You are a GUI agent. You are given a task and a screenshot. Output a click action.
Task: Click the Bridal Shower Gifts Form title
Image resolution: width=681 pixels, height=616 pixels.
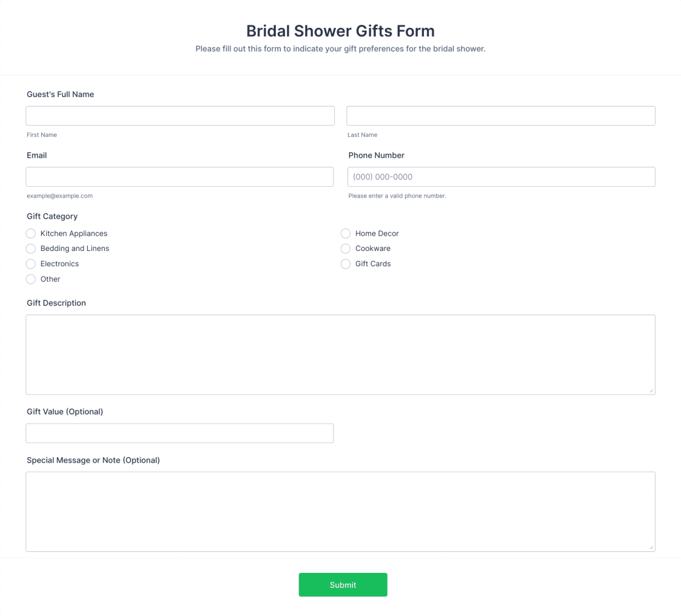(340, 31)
